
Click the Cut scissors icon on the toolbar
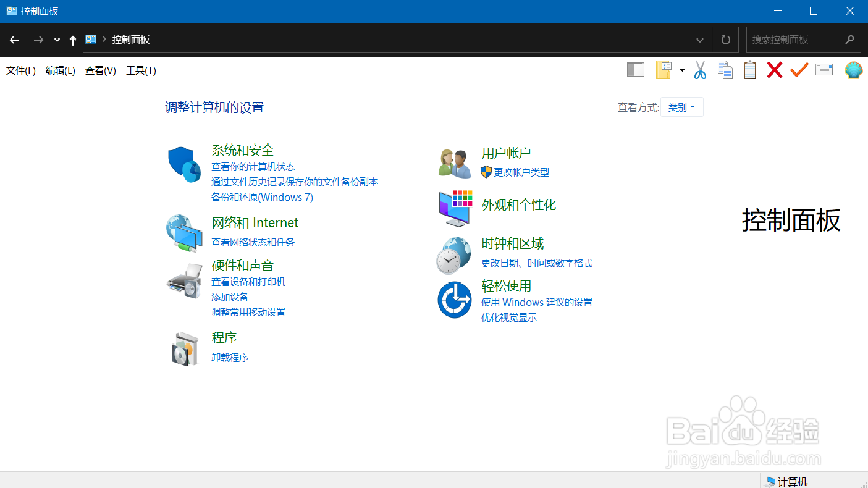[x=700, y=70]
